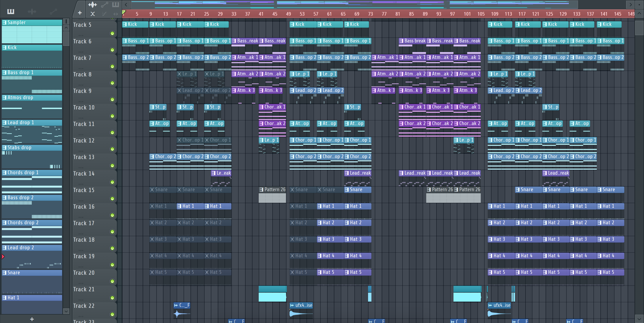
Task: Toggle the Track 10 mute LED
Action: 112,116
